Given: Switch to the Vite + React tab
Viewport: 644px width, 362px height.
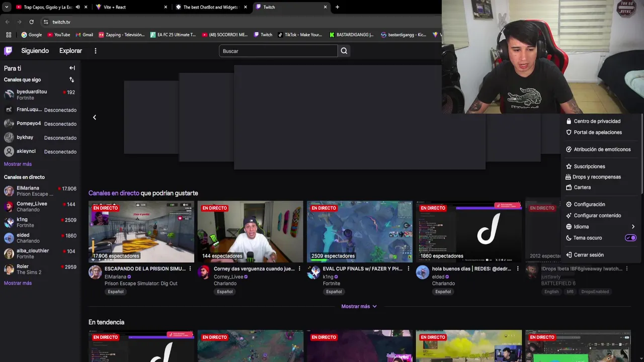Looking at the screenshot, I should click(131, 7).
